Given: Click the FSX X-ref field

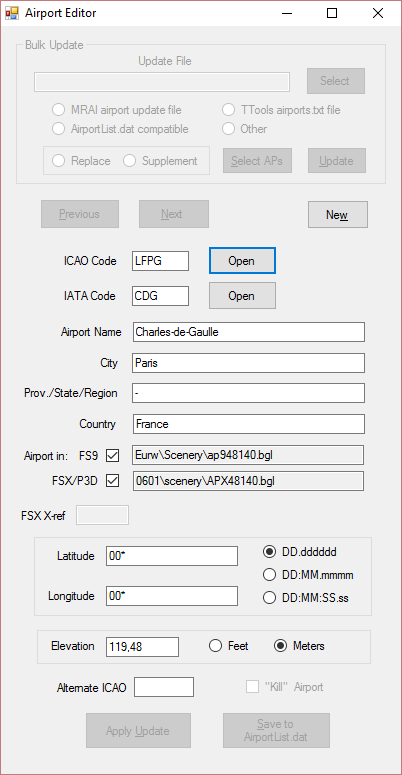Looking at the screenshot, I should tap(102, 515).
